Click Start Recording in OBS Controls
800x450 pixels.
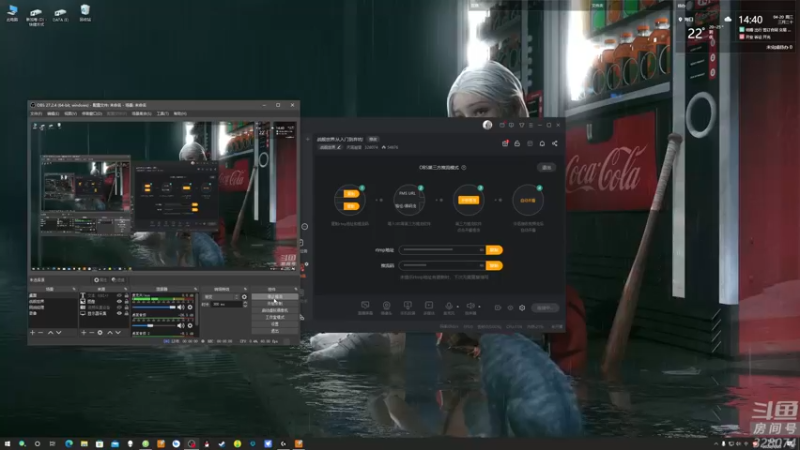[x=275, y=304]
